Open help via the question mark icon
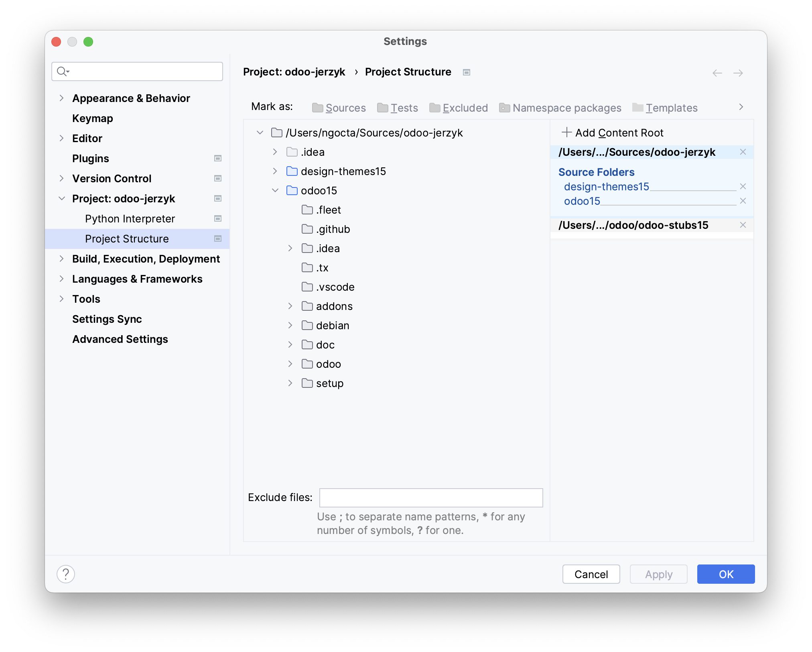The height and width of the screenshot is (652, 812). pyautogui.click(x=65, y=574)
